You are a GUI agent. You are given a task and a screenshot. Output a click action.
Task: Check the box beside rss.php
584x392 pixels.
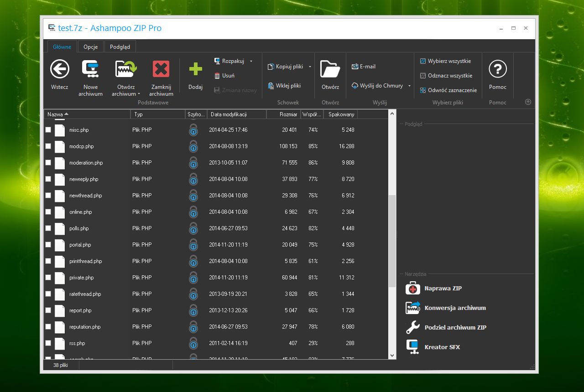pos(48,343)
